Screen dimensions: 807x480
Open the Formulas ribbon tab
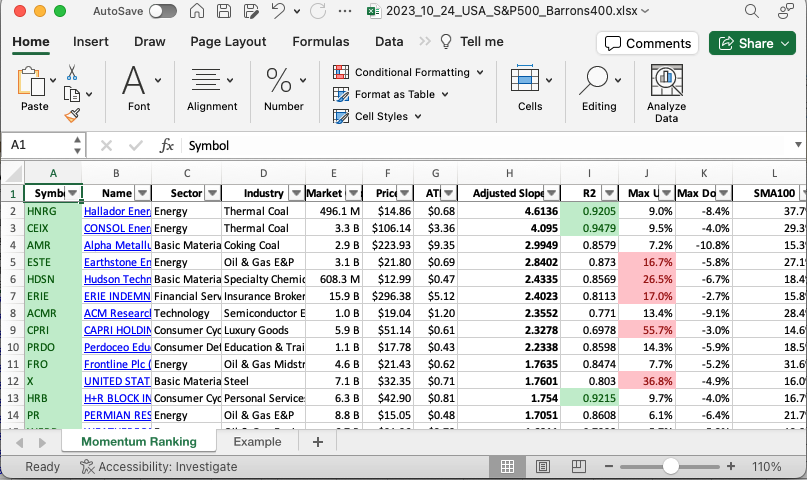click(320, 42)
